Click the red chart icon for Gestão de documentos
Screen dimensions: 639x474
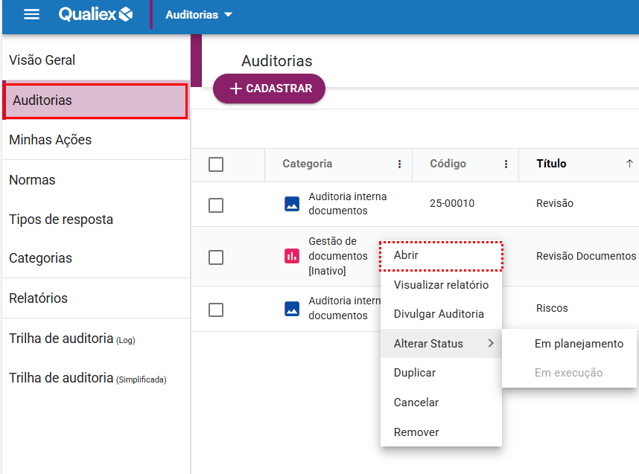(292, 256)
